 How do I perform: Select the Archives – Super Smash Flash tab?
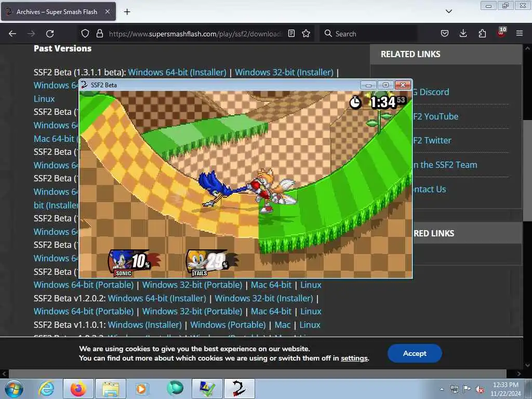[x=58, y=11]
